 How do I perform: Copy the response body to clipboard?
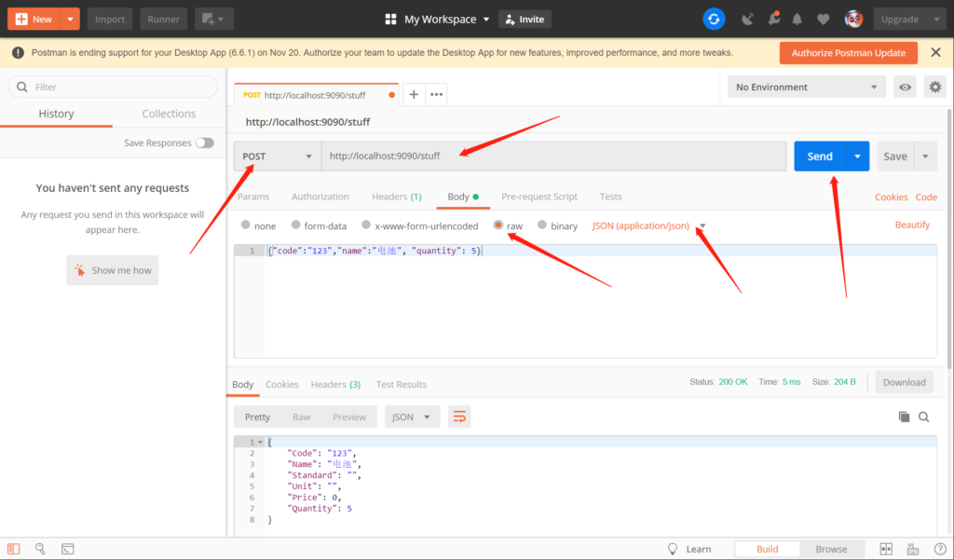904,417
